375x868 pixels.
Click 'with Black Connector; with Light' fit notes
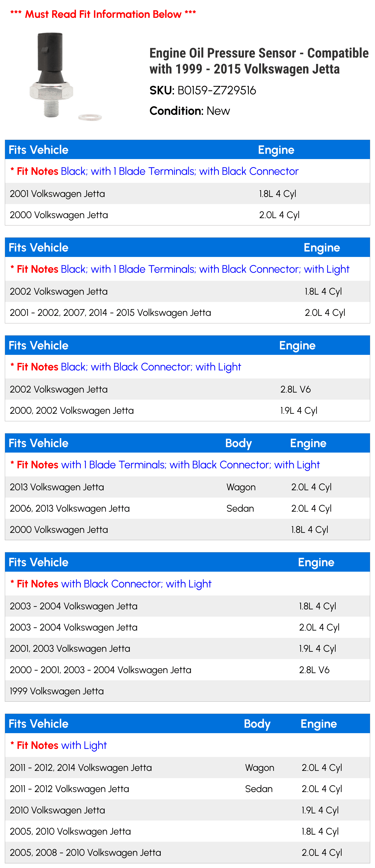coord(110,584)
